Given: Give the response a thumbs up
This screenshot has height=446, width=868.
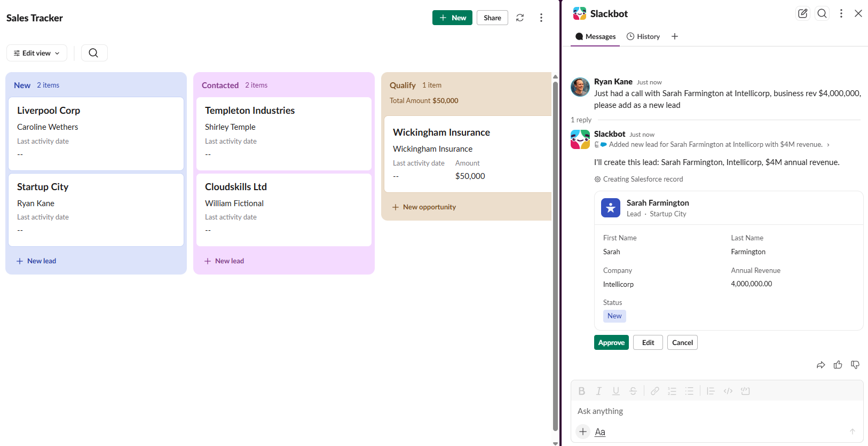Looking at the screenshot, I should click(838, 365).
